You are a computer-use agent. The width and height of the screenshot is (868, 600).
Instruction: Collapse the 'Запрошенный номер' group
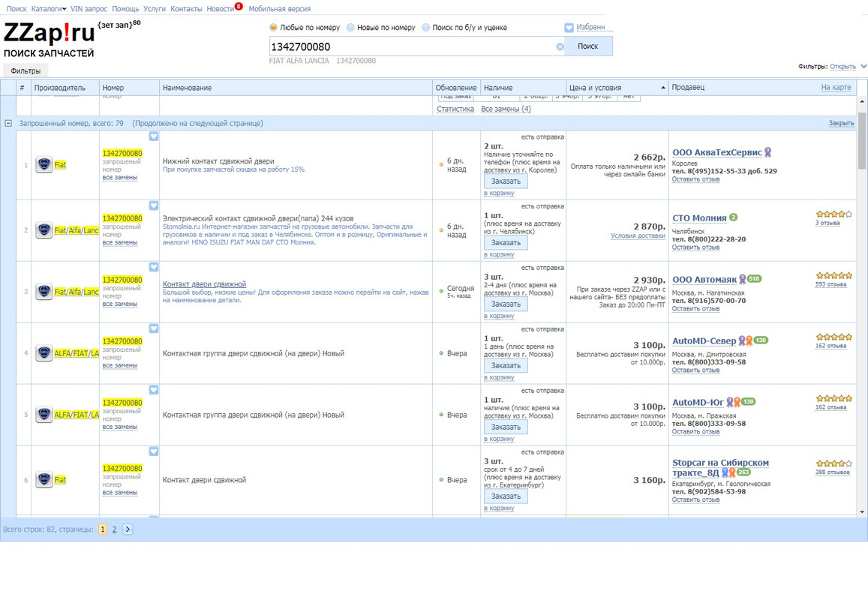pos(8,124)
